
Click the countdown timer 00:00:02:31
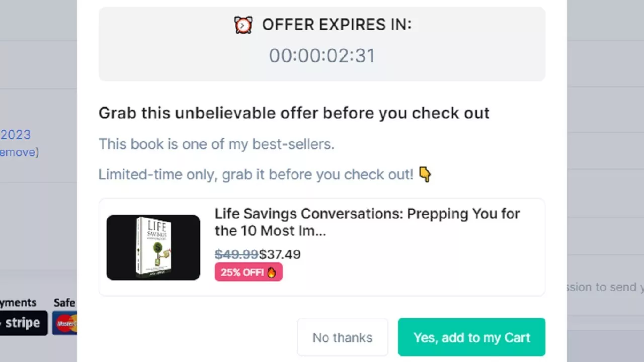pyautogui.click(x=322, y=55)
